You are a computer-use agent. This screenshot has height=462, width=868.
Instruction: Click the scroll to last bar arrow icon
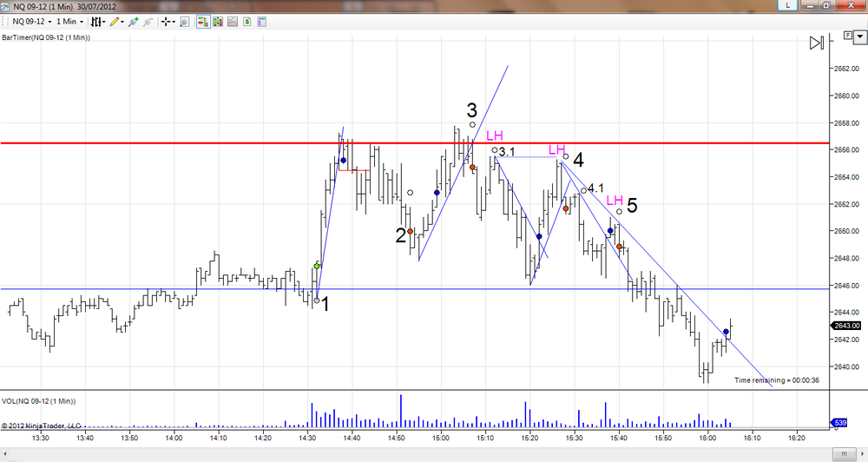point(817,43)
